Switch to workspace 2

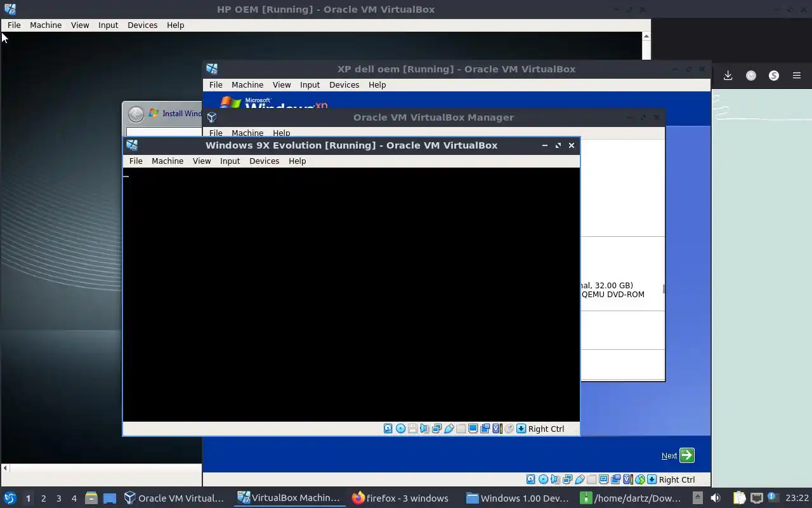point(43,498)
